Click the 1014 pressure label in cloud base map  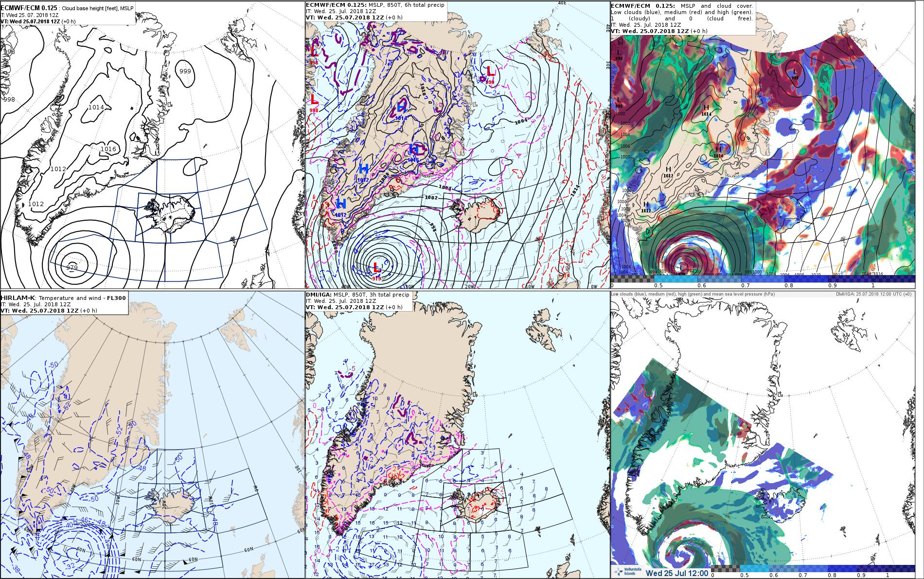(x=96, y=107)
